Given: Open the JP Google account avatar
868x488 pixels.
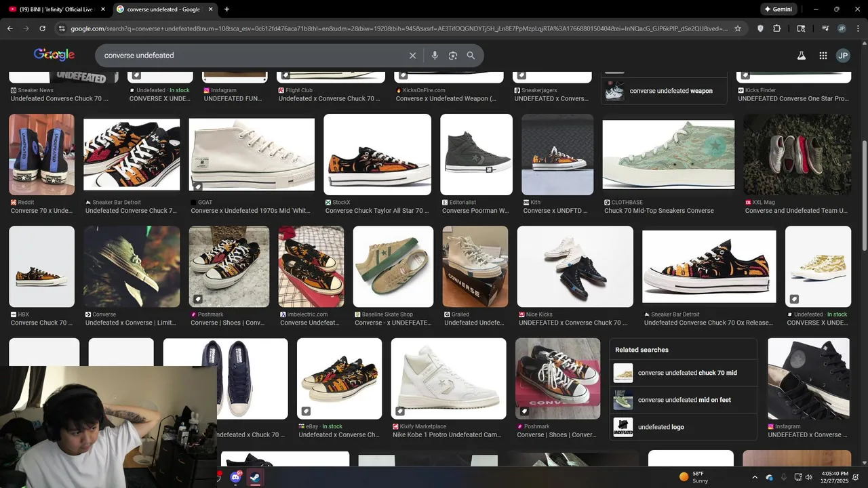Looking at the screenshot, I should (843, 56).
